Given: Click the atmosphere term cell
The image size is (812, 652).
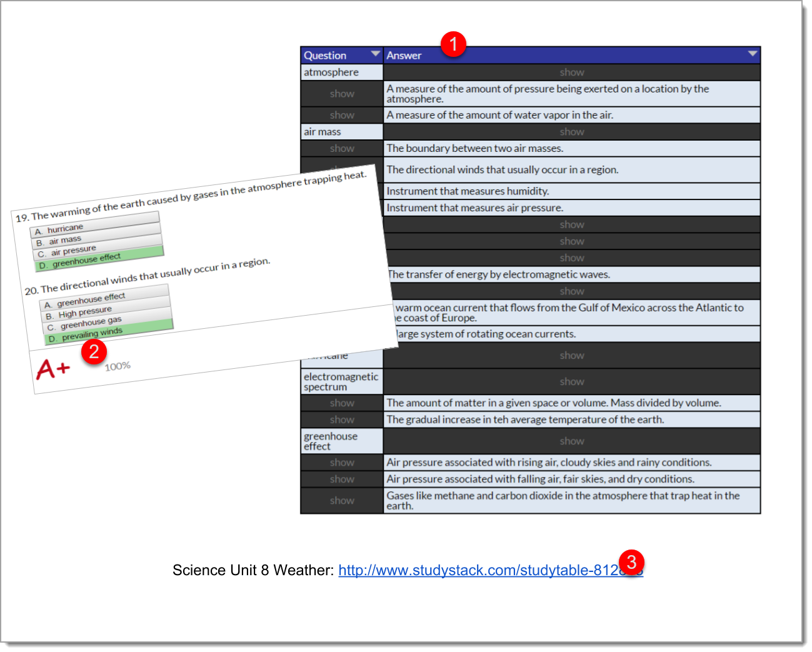Looking at the screenshot, I should coord(342,73).
